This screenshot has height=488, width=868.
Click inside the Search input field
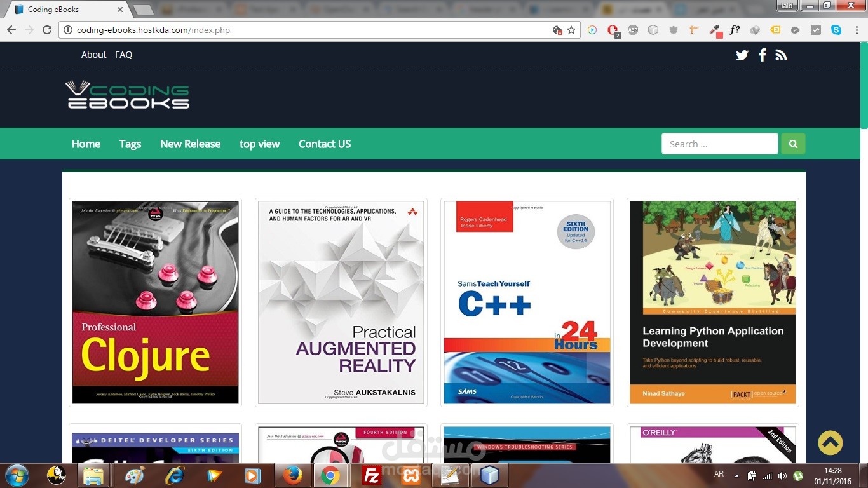coord(719,144)
